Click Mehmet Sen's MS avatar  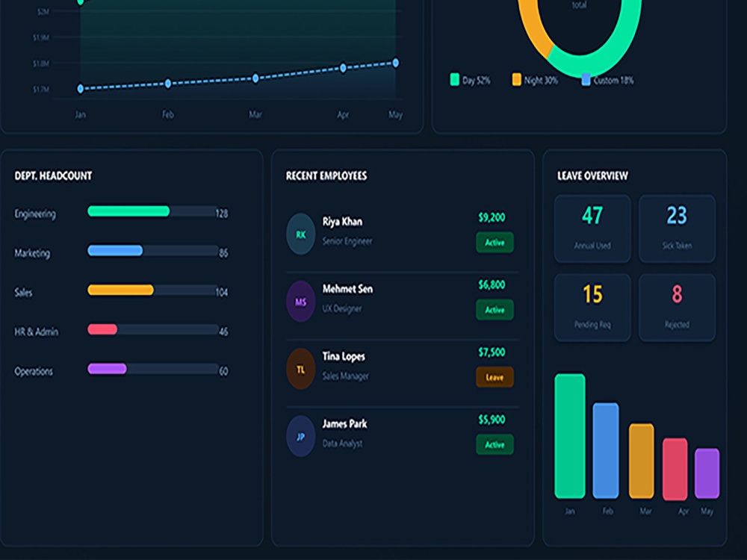[x=300, y=302]
